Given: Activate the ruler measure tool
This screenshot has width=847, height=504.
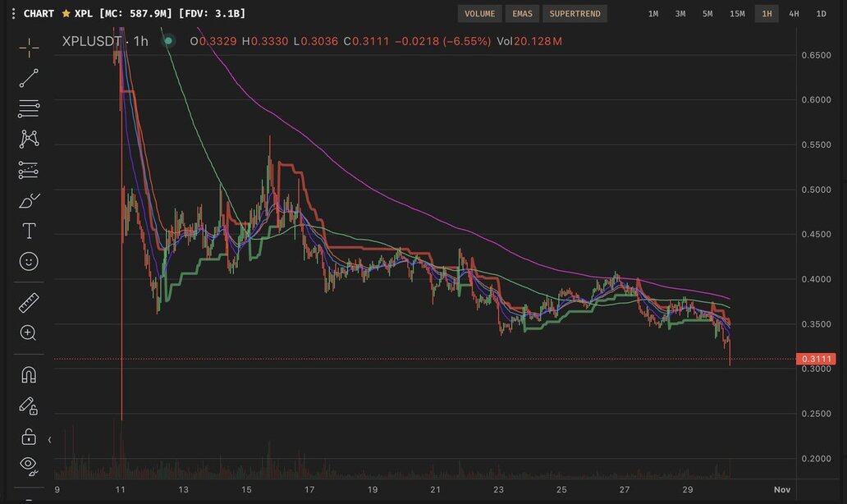Looking at the screenshot, I should click(x=29, y=302).
